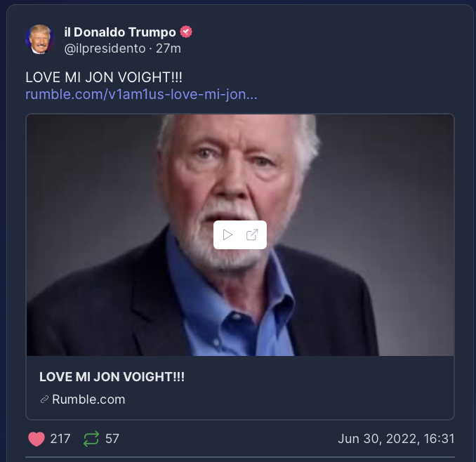Open the il Donaldo Trumpo display name

(120, 32)
